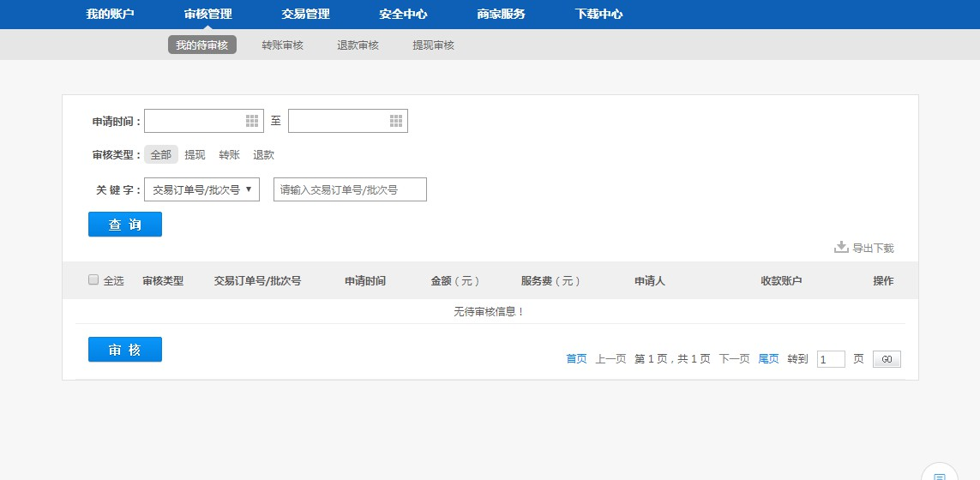Viewport: 980px width, 480px height.
Task: Switch to the 转账审核 sub-tab
Action: 282,45
